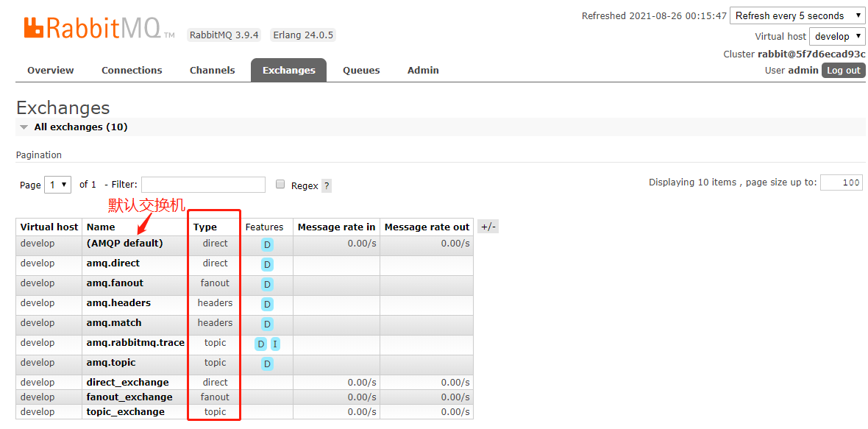Open the Page number dropdown
The image size is (868, 429).
(57, 185)
